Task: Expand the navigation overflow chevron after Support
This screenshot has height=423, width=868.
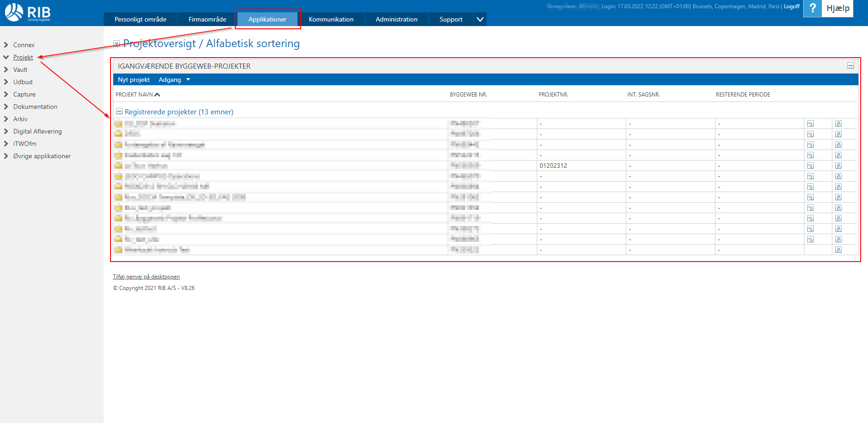Action: 480,19
